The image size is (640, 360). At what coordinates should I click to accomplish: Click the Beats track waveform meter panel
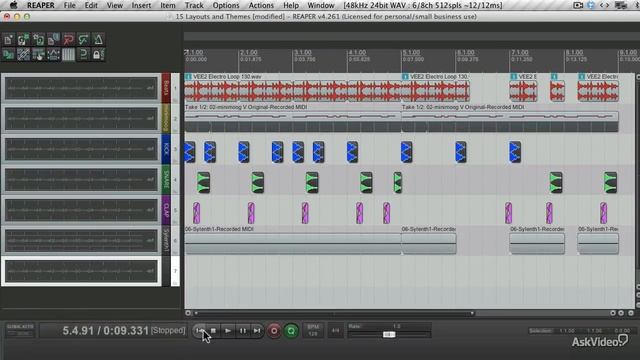click(x=81, y=88)
